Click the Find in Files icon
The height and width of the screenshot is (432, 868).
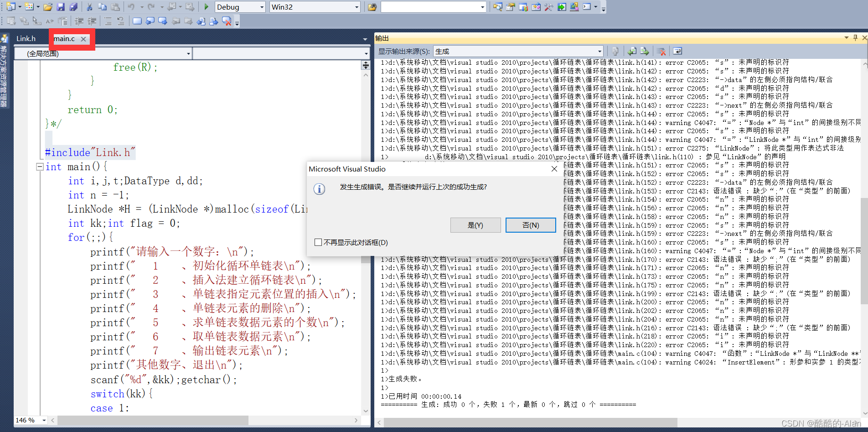click(x=372, y=7)
